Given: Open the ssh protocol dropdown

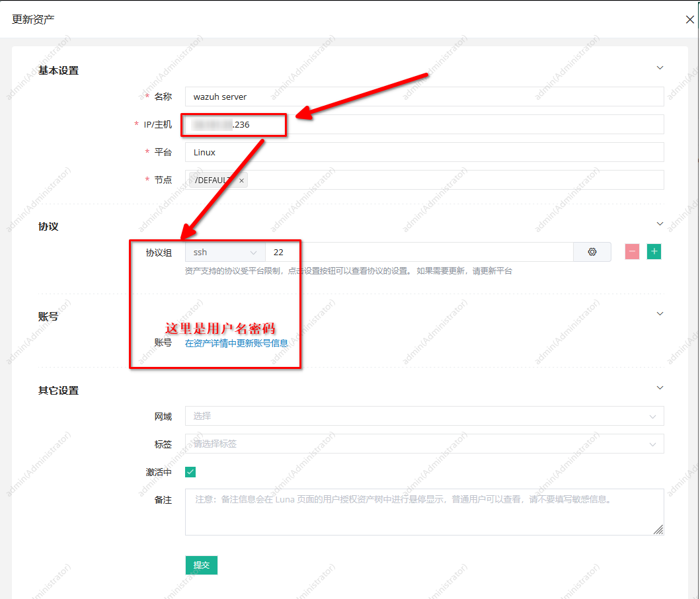Looking at the screenshot, I should click(x=225, y=253).
